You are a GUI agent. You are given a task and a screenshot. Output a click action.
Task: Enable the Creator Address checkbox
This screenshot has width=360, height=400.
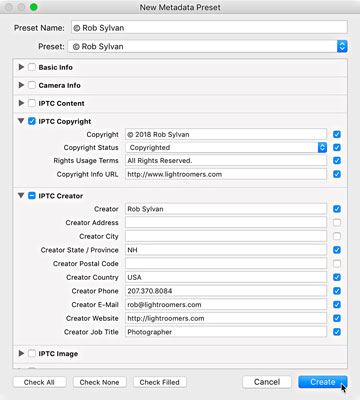point(337,223)
